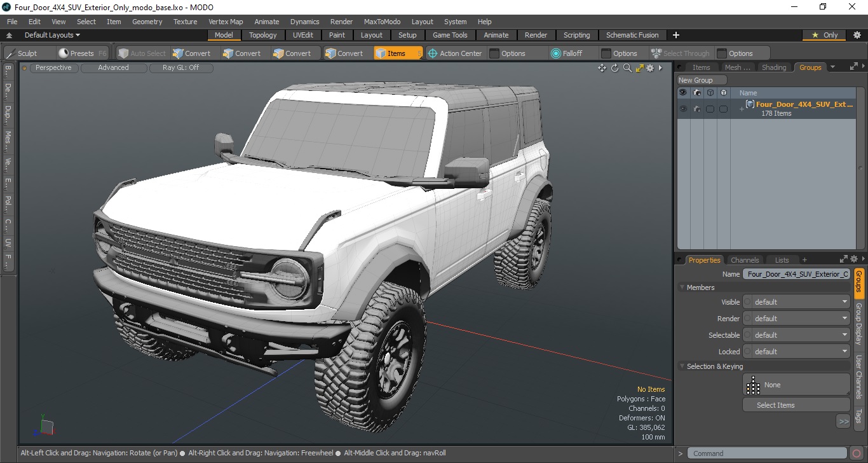This screenshot has width=868, height=463.
Task: Expand the Groups panel with the arrows icon
Action: [853, 66]
